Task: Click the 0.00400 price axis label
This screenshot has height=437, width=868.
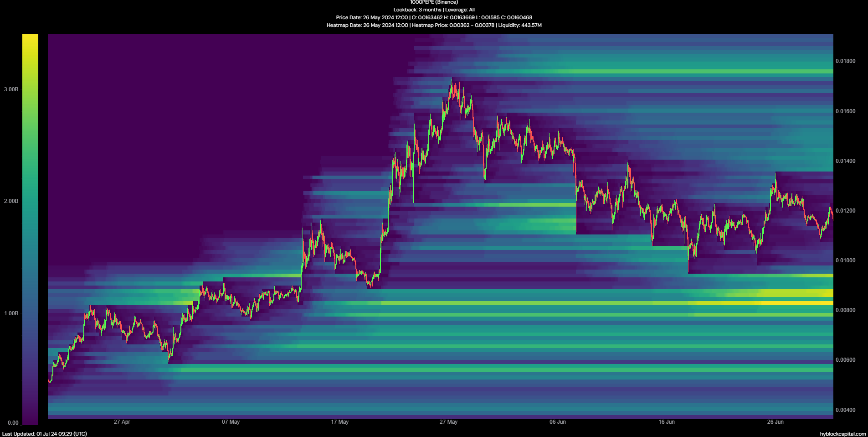Action: coord(845,410)
